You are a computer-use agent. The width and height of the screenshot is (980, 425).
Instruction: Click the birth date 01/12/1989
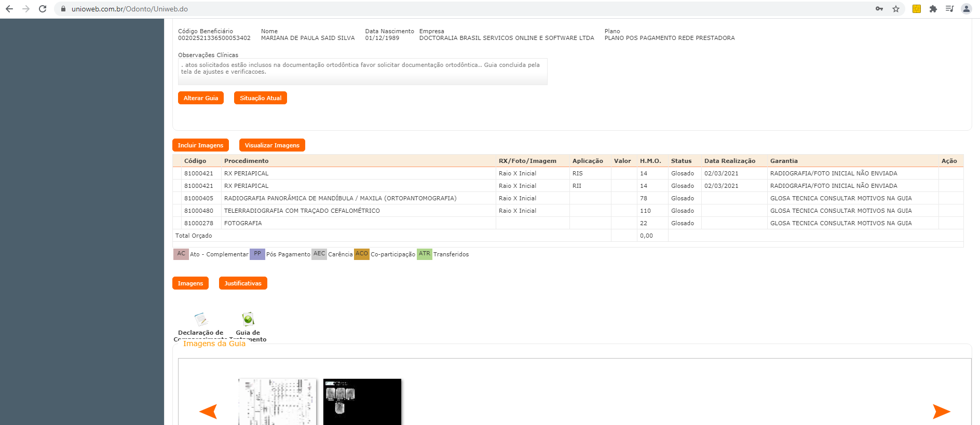[382, 38]
